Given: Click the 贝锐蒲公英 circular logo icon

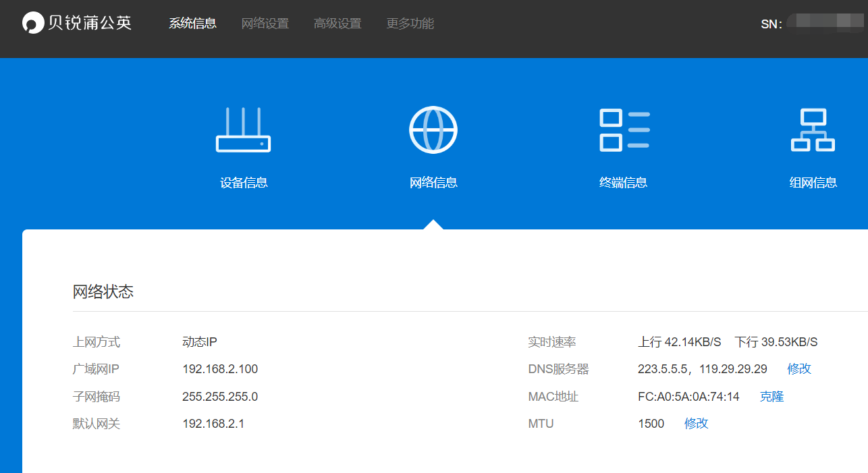Looking at the screenshot, I should pyautogui.click(x=32, y=22).
